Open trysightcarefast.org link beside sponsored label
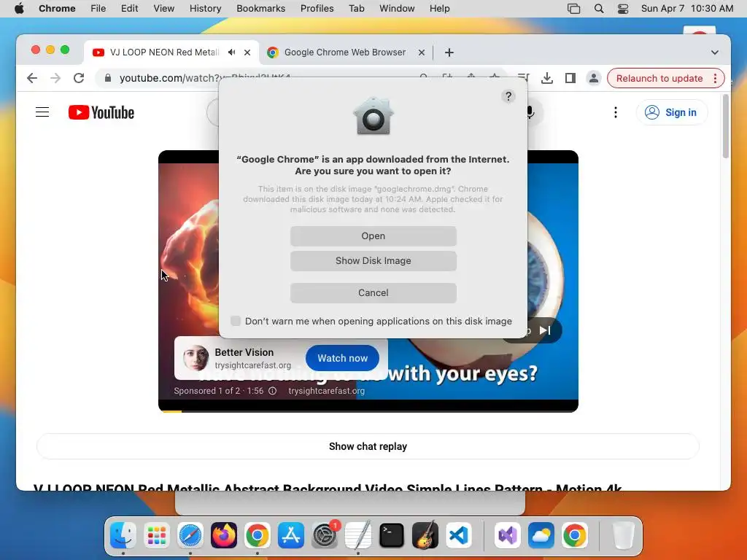This screenshot has width=747, height=560. [x=326, y=391]
